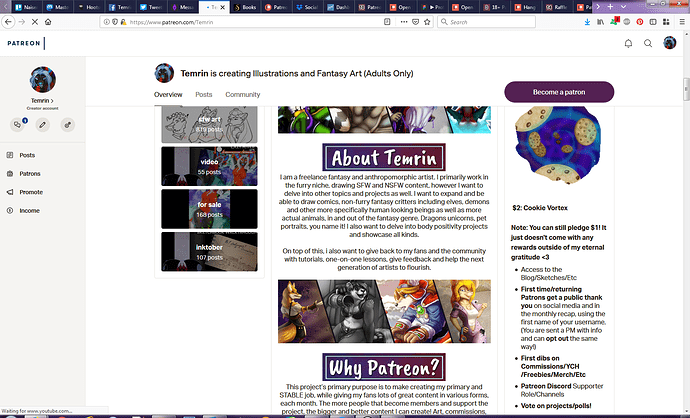Switch to the Books browser tab
Viewport: 690px width, 418px height.
(246, 7)
